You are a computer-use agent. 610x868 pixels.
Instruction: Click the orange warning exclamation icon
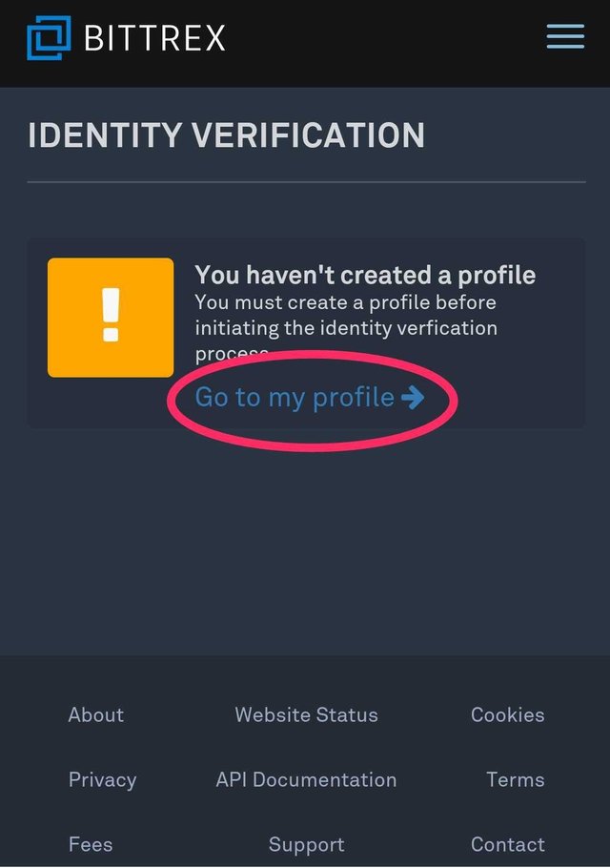click(x=111, y=317)
